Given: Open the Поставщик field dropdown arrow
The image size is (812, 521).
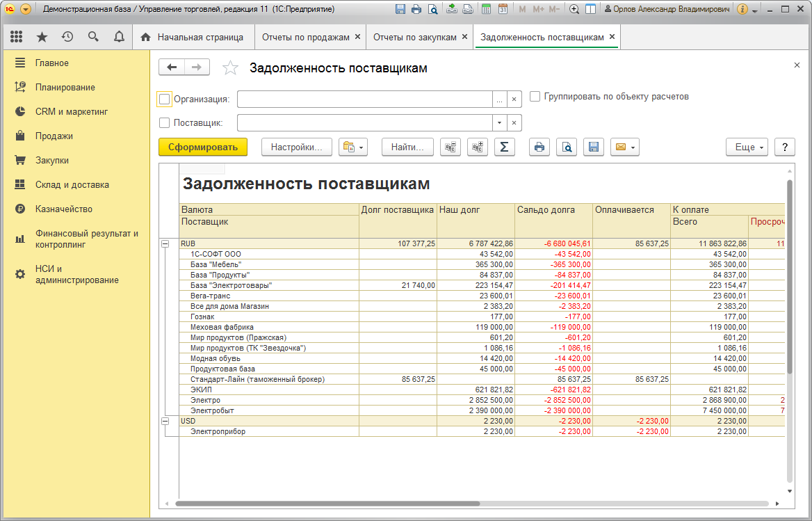Looking at the screenshot, I should coord(499,122).
